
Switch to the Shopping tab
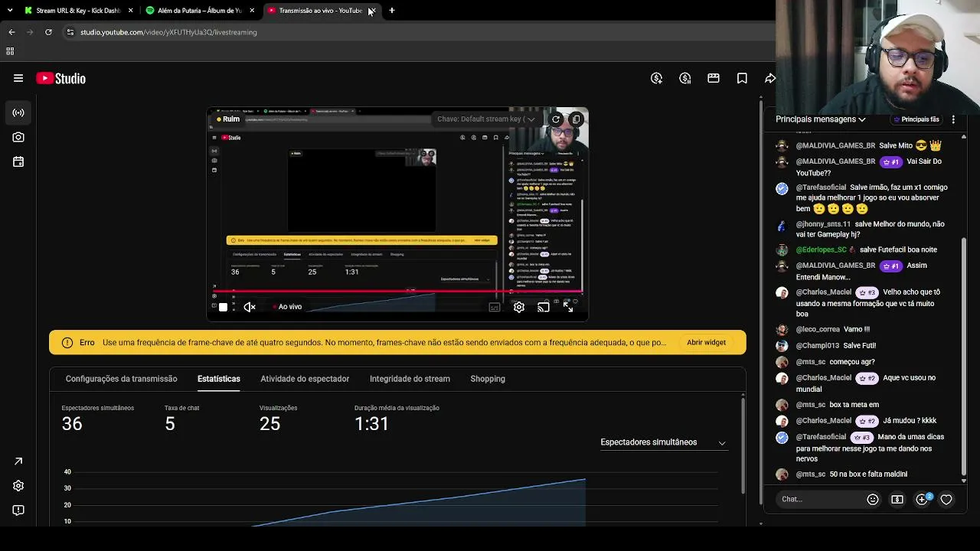click(x=488, y=379)
